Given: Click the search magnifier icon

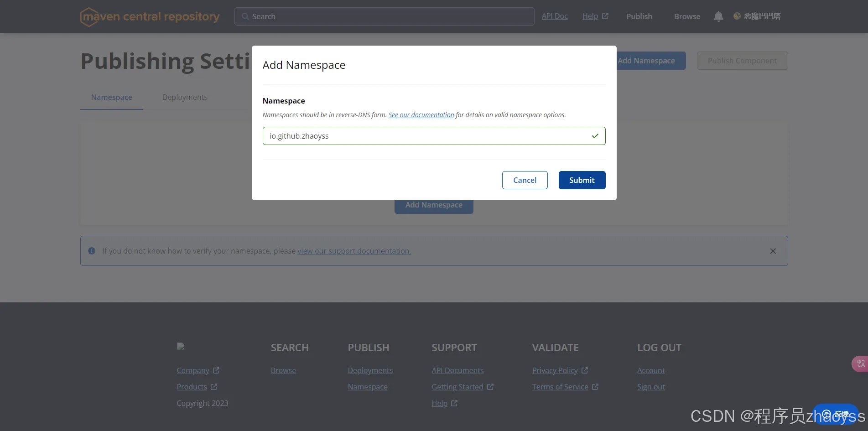Looking at the screenshot, I should pos(245,16).
